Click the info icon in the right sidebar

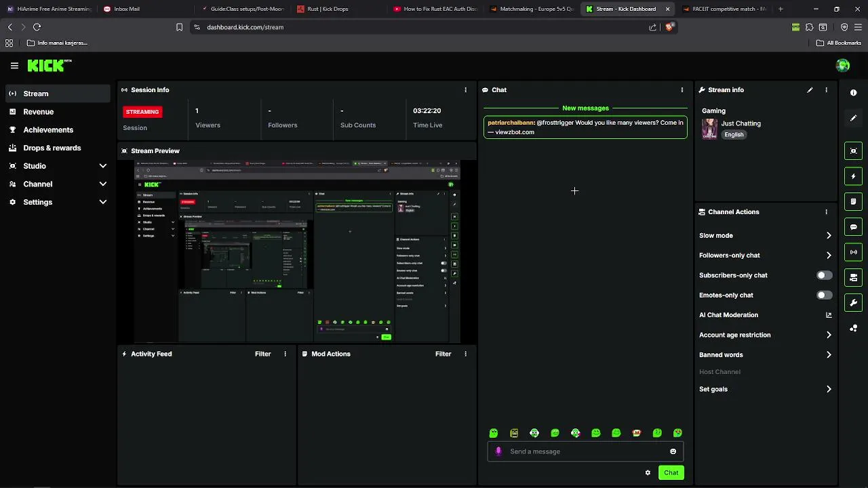click(853, 92)
